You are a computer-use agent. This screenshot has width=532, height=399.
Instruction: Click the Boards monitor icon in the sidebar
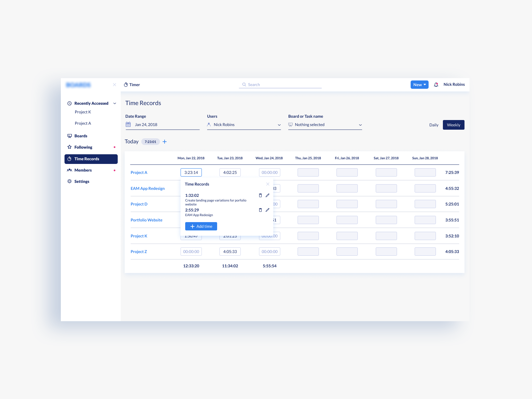pos(69,136)
